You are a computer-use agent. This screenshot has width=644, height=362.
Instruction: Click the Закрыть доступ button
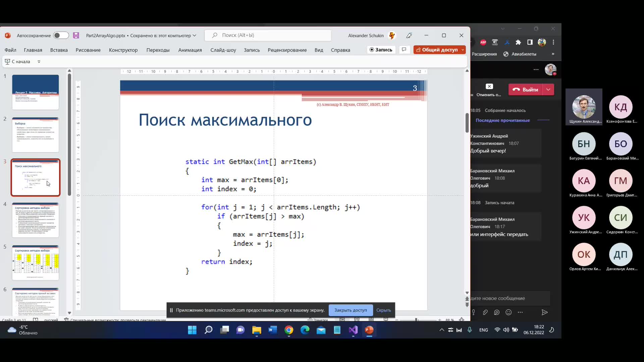(351, 310)
